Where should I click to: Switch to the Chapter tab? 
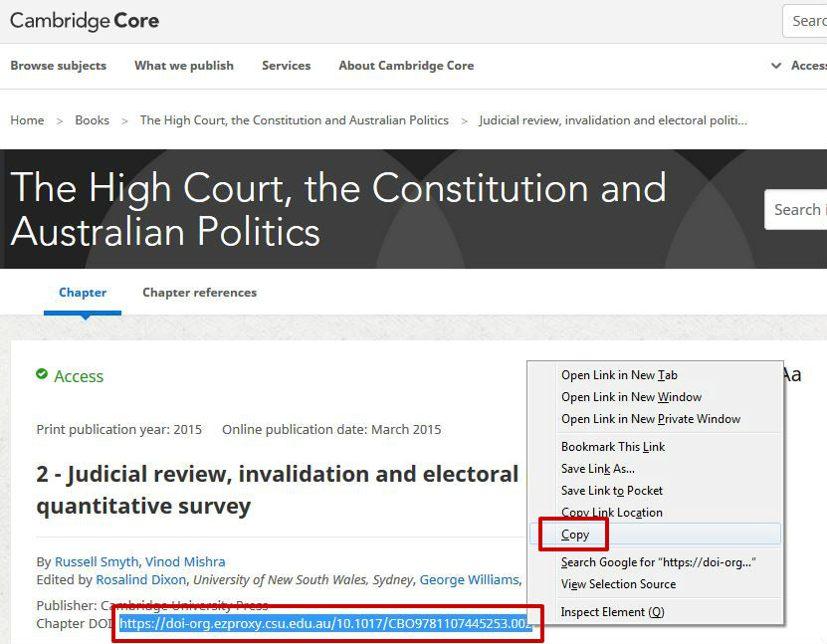(83, 293)
